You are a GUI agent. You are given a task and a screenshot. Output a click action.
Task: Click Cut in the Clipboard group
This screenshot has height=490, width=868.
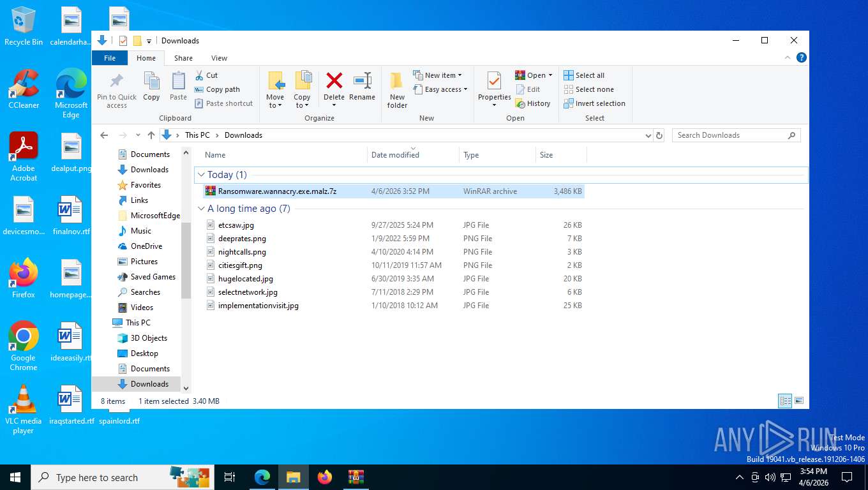pos(206,75)
